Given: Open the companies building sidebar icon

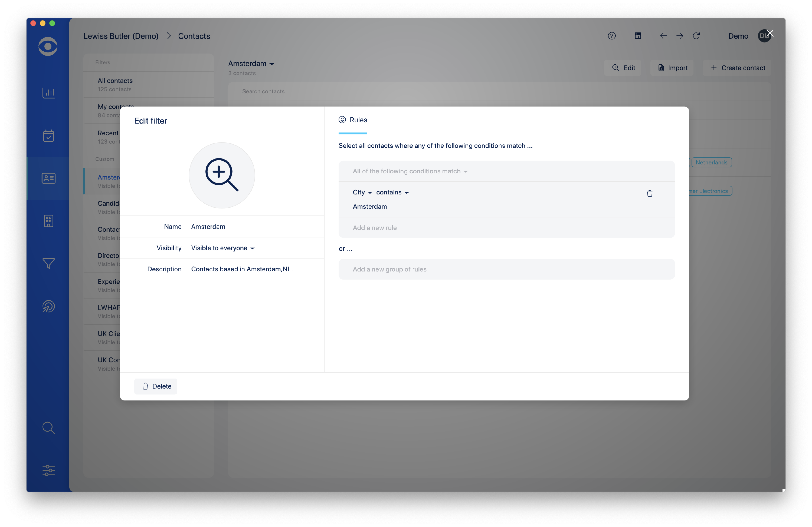Looking at the screenshot, I should [48, 221].
